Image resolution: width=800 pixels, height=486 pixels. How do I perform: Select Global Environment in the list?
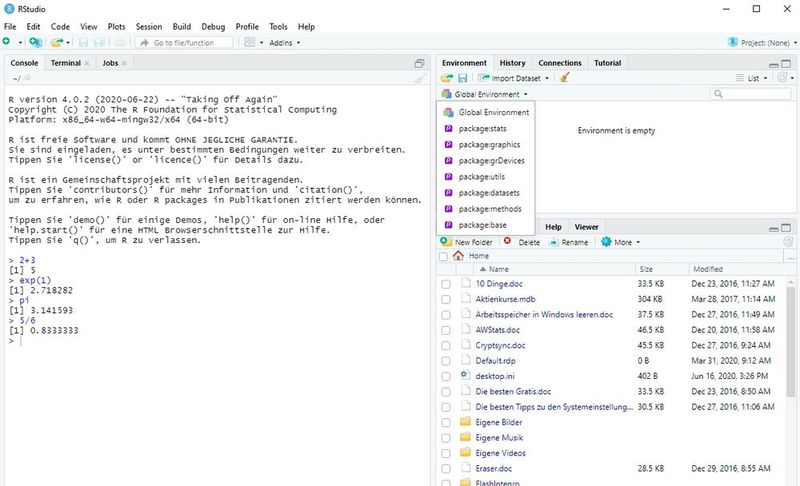[486, 112]
